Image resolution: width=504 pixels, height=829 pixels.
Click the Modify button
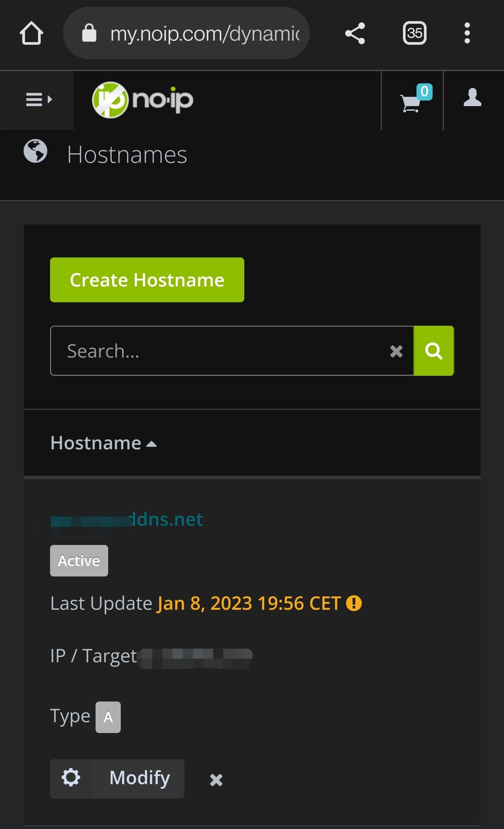pyautogui.click(x=117, y=779)
